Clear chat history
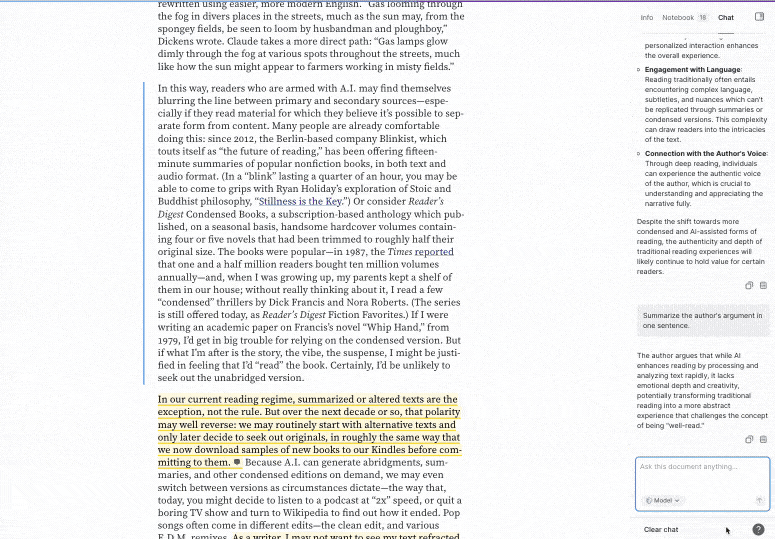The height and width of the screenshot is (539, 775). click(x=661, y=530)
